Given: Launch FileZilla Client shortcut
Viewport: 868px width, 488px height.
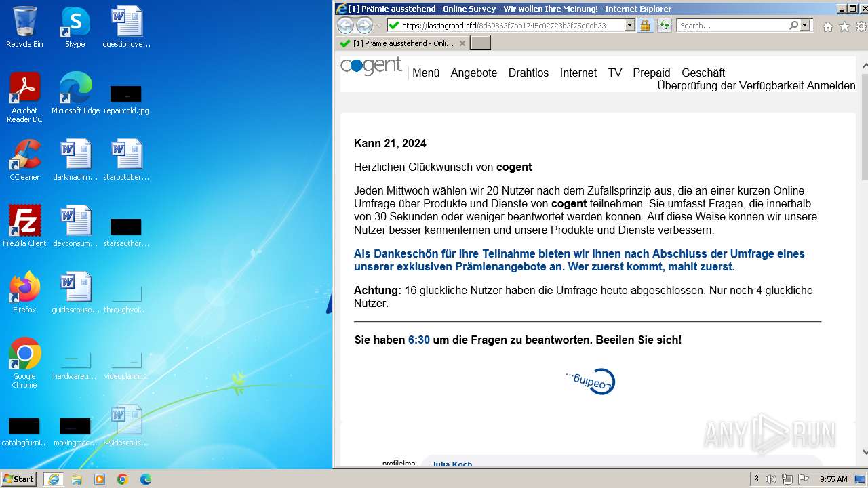Looking at the screenshot, I should (x=24, y=226).
